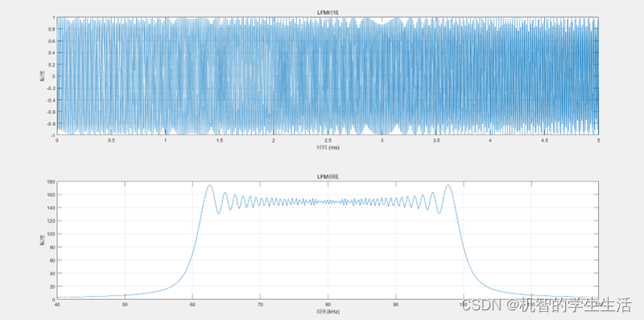Click the '0.2' tick on the top y-axis
This screenshot has width=644, height=320.
(52, 64)
